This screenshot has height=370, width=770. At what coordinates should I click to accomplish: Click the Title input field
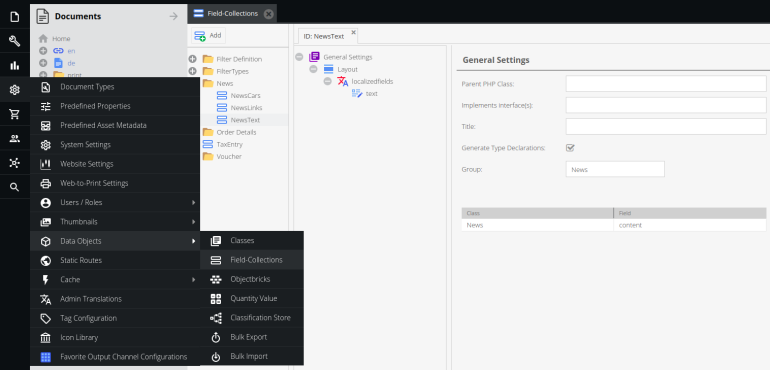(666, 126)
